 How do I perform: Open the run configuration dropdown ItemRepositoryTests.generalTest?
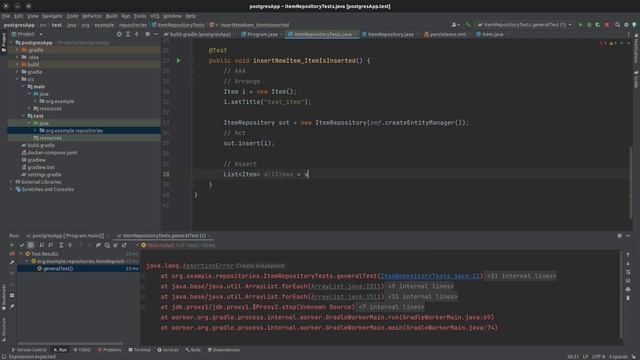(525, 25)
